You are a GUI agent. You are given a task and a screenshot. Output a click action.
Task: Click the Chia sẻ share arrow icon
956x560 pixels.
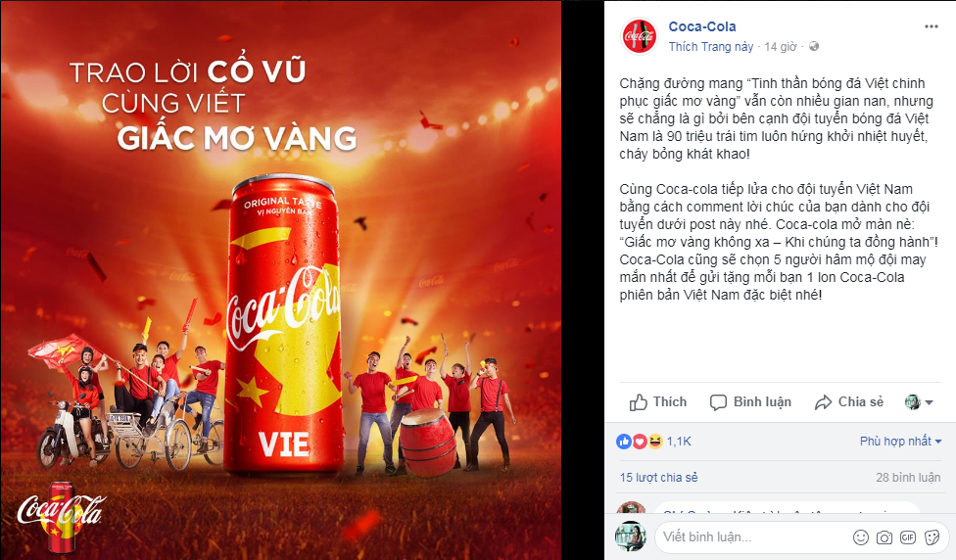click(x=823, y=402)
